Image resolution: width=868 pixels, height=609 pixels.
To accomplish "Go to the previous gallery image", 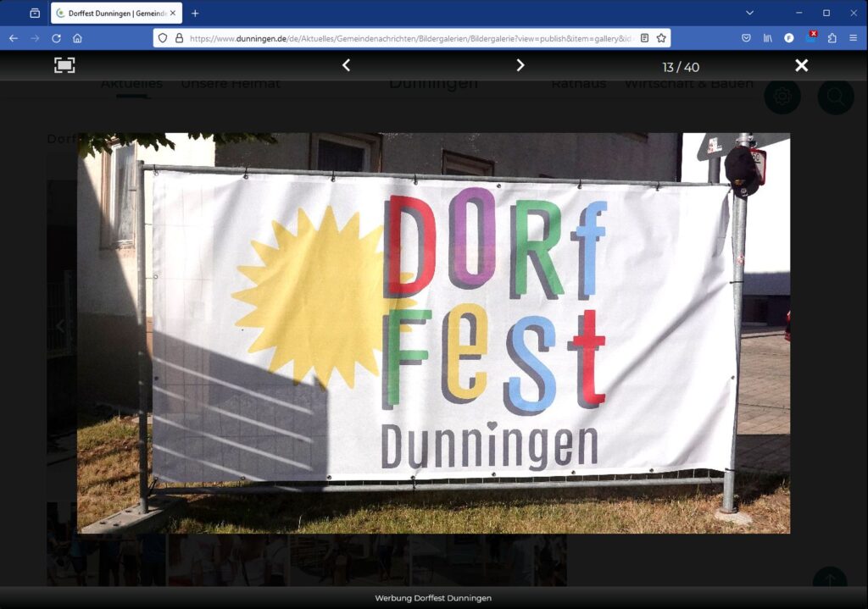I will (x=346, y=66).
